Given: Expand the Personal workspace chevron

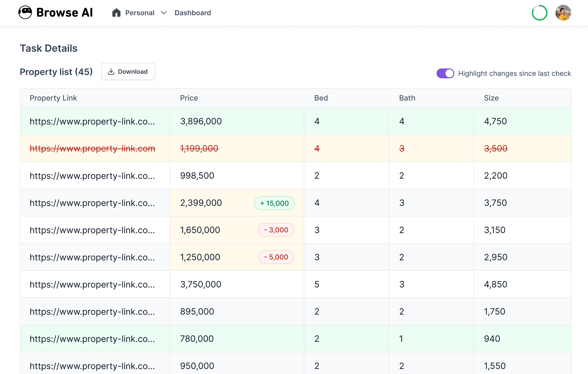Looking at the screenshot, I should coord(164,13).
